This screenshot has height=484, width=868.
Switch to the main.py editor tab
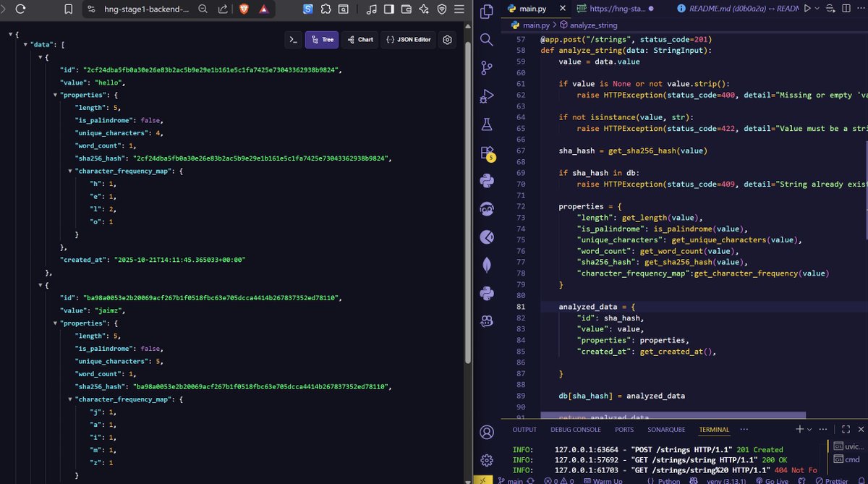[533, 9]
